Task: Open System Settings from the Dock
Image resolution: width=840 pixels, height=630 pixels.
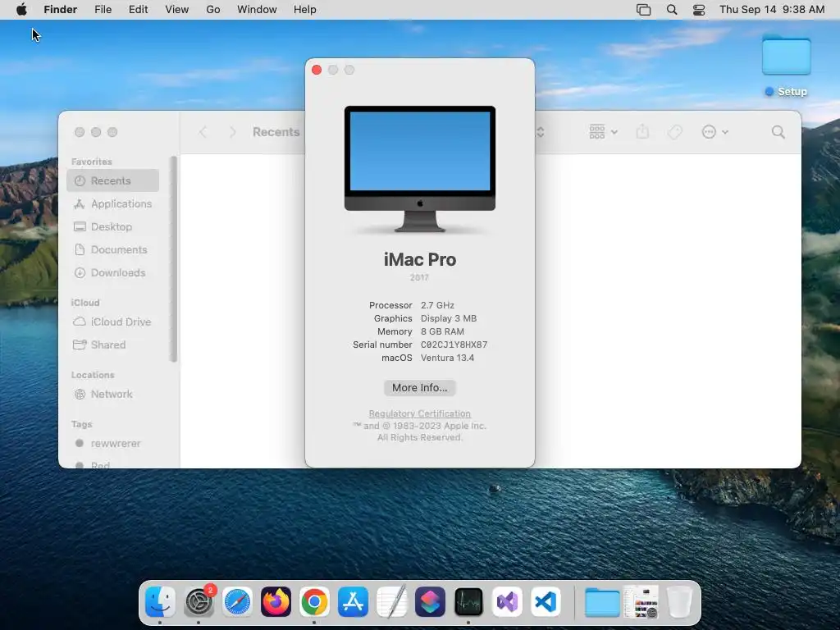Action: click(199, 601)
